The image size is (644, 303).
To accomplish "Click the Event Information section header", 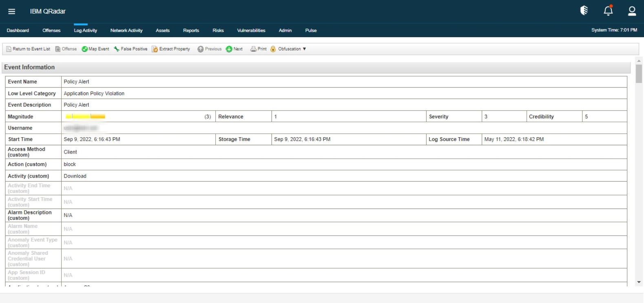I will point(316,67).
